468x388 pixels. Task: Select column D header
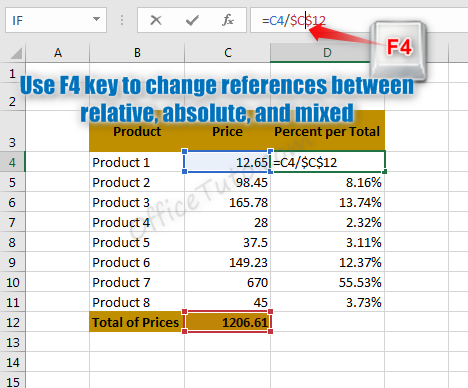pos(327,53)
